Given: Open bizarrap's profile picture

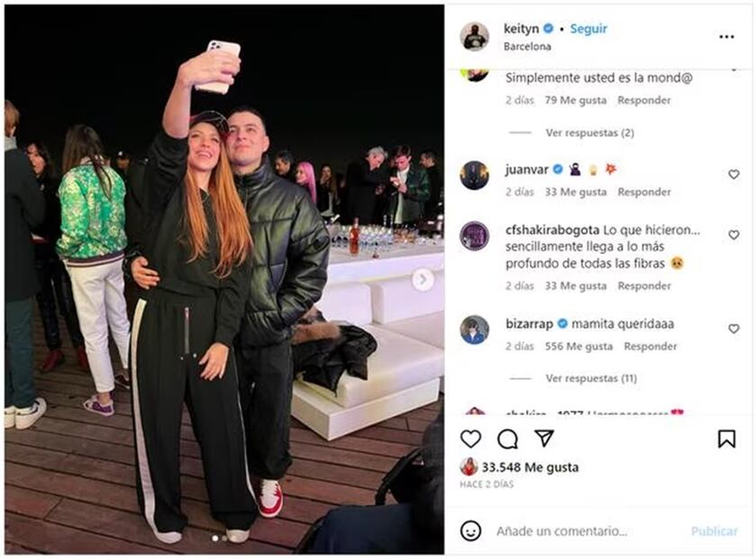Looking at the screenshot, I should click(474, 329).
